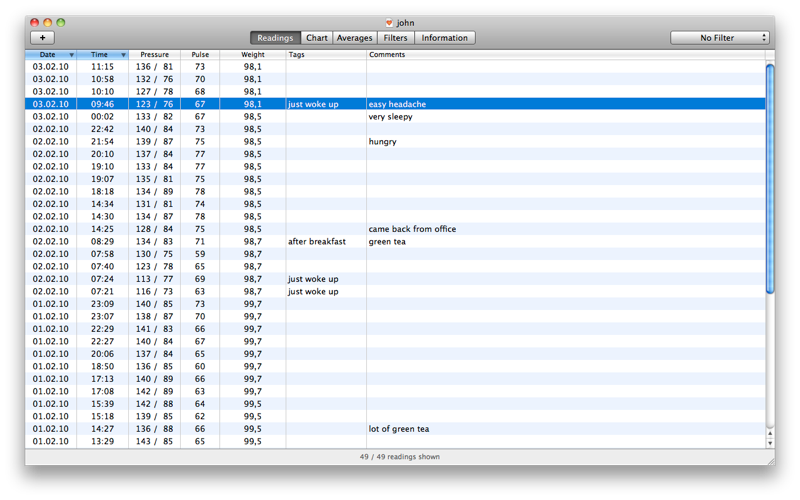Viewport: 800px width, 500px height.
Task: Select the reading at 20:06
Action: point(395,354)
